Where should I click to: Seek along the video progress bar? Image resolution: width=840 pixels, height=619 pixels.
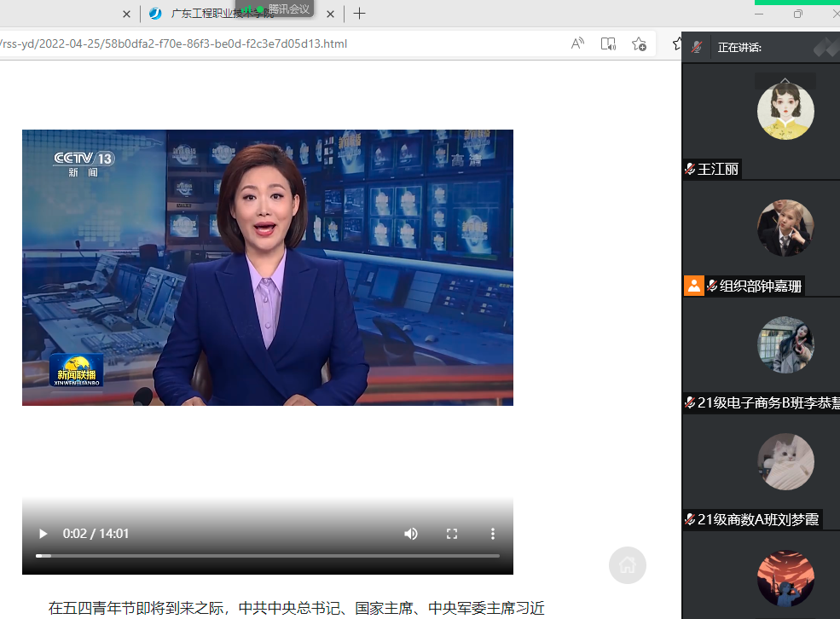[x=267, y=556]
